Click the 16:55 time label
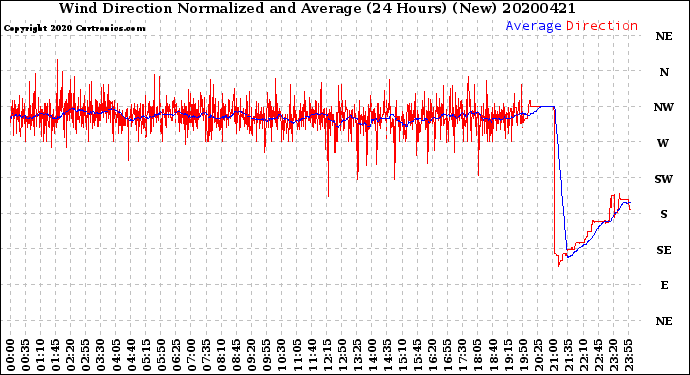 (448, 355)
